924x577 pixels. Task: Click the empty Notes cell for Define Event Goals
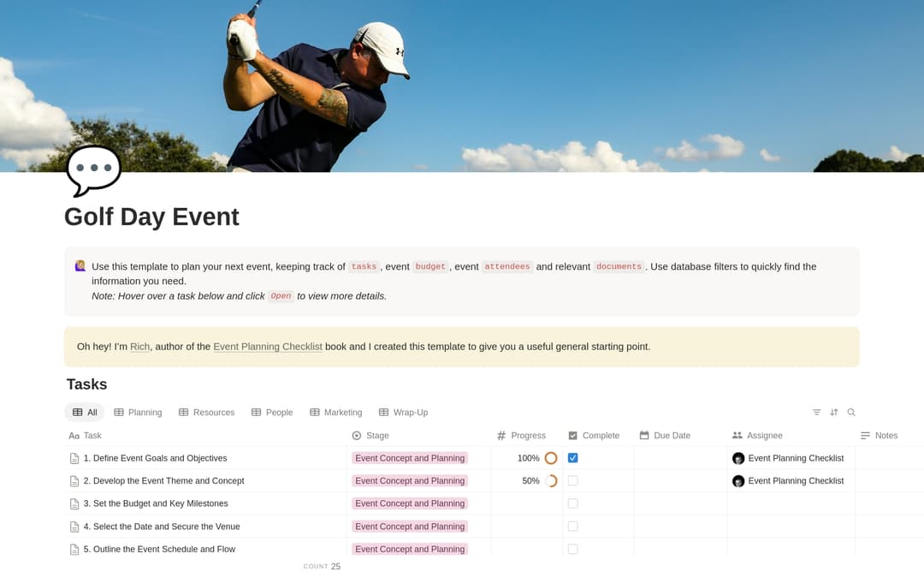click(x=889, y=459)
